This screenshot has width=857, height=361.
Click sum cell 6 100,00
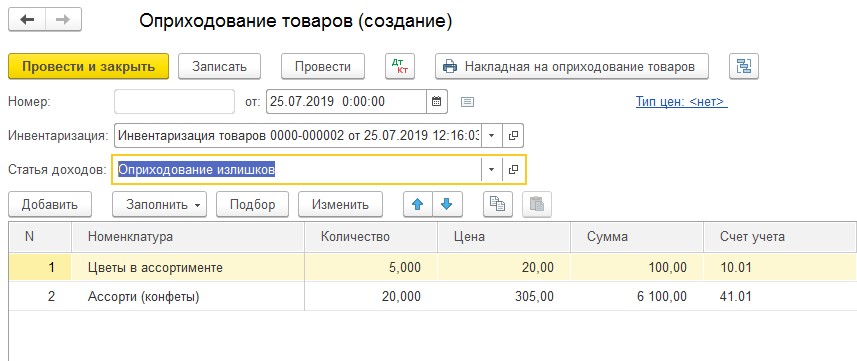point(637,296)
